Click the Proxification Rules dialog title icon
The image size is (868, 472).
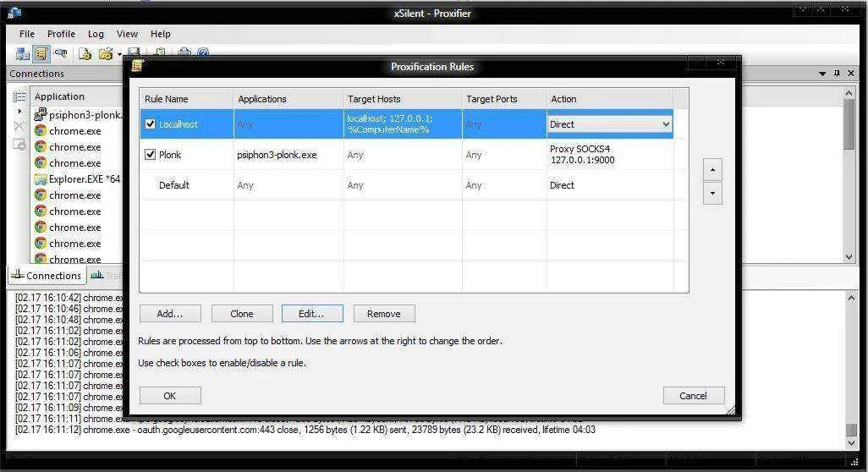click(137, 66)
